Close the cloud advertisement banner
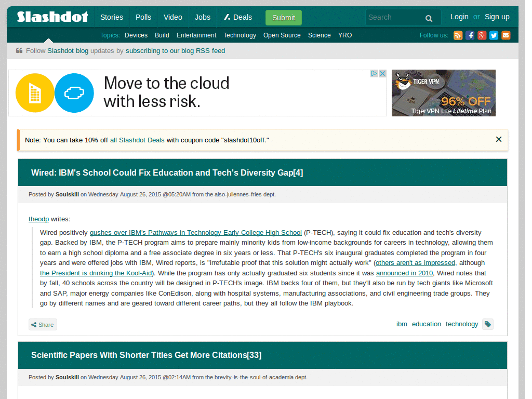 [x=382, y=73]
